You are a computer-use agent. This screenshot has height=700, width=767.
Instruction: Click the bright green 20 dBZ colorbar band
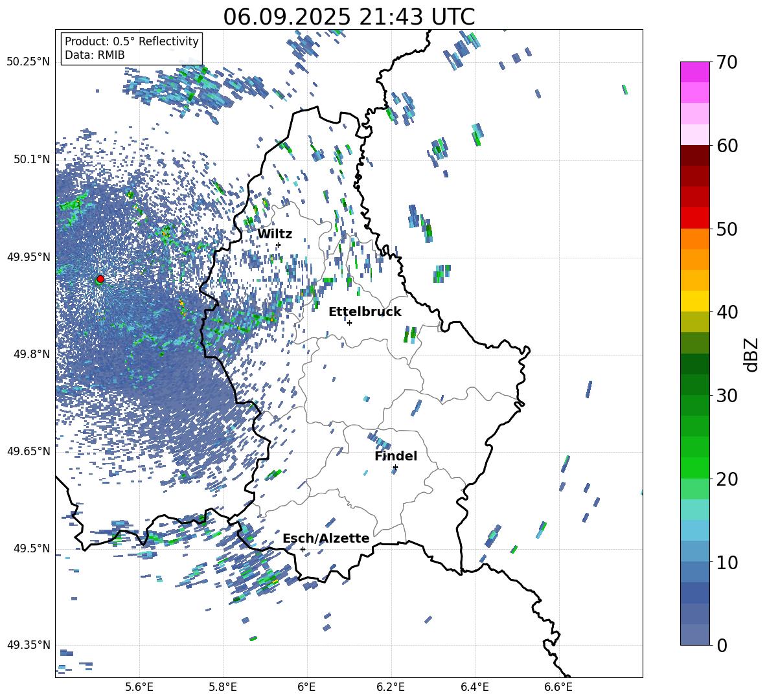click(694, 468)
